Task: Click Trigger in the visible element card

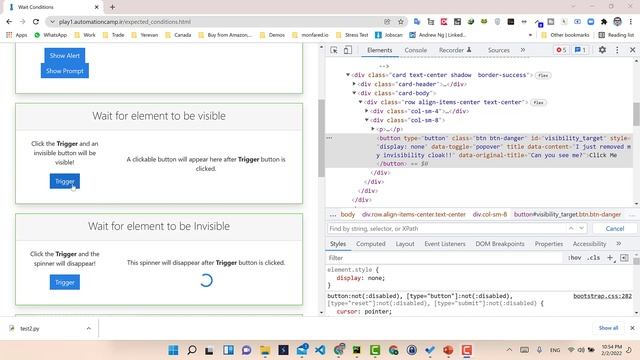Action: [x=64, y=181]
